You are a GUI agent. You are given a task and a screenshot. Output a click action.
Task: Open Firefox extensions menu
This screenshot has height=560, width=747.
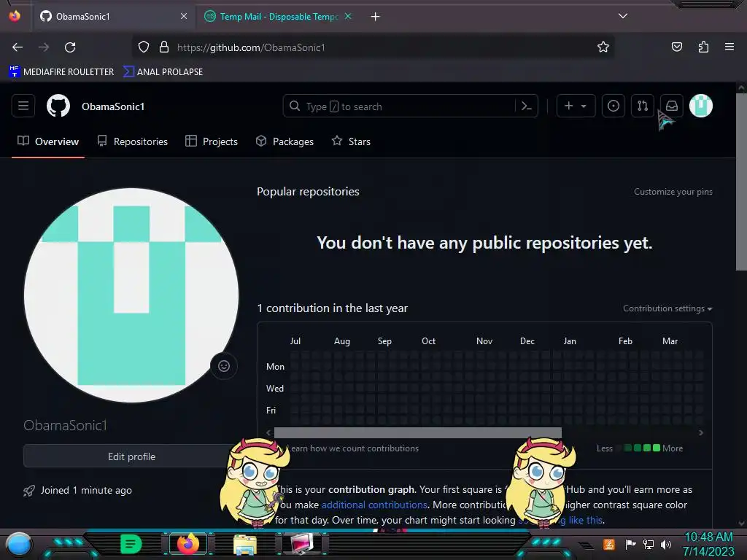(x=703, y=47)
